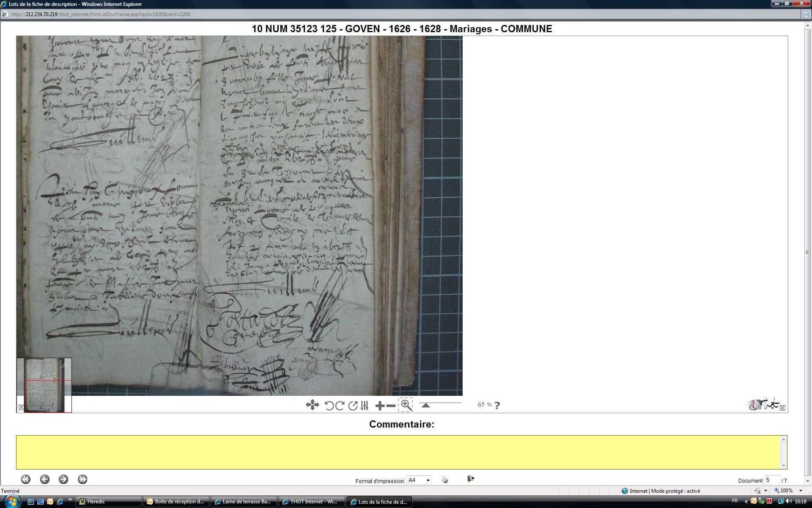Go to the next document
Screen dimensions: 812x508
63,479
